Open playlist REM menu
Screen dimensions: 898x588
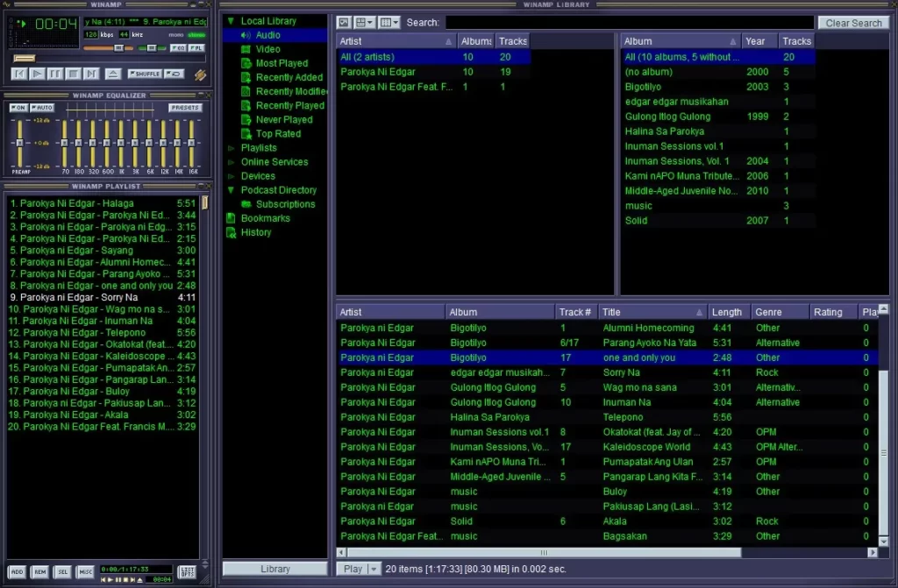[x=39, y=571]
